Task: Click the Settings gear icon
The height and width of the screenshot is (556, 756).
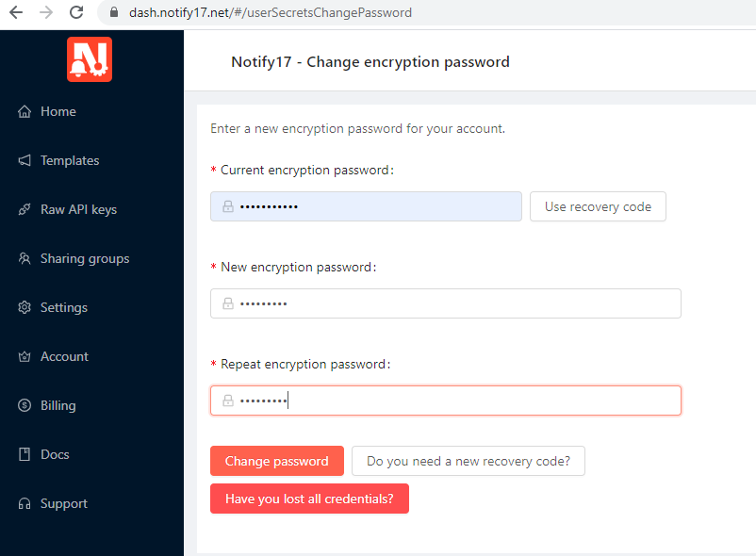Action: pos(25,307)
